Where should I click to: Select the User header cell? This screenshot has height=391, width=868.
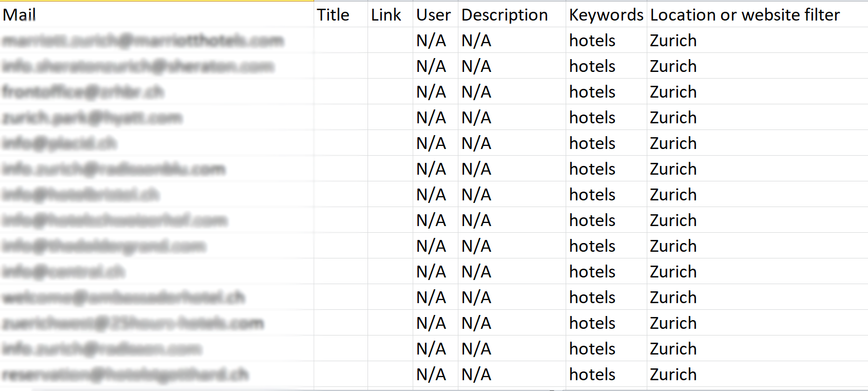pos(433,15)
